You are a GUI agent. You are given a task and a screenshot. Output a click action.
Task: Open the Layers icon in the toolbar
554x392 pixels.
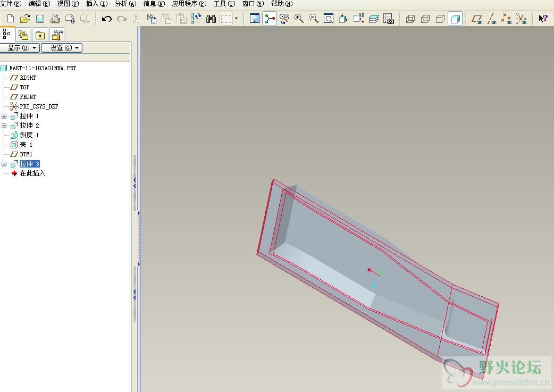pos(373,19)
